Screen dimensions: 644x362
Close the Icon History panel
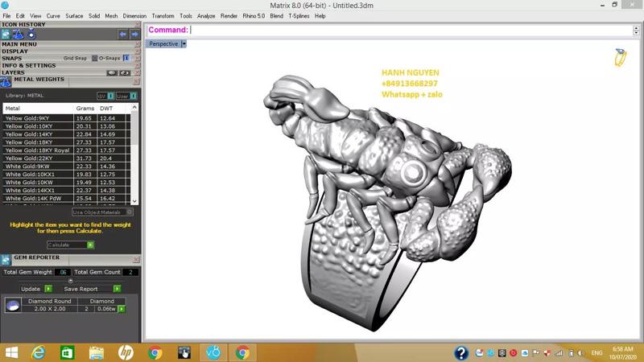pyautogui.click(x=138, y=25)
